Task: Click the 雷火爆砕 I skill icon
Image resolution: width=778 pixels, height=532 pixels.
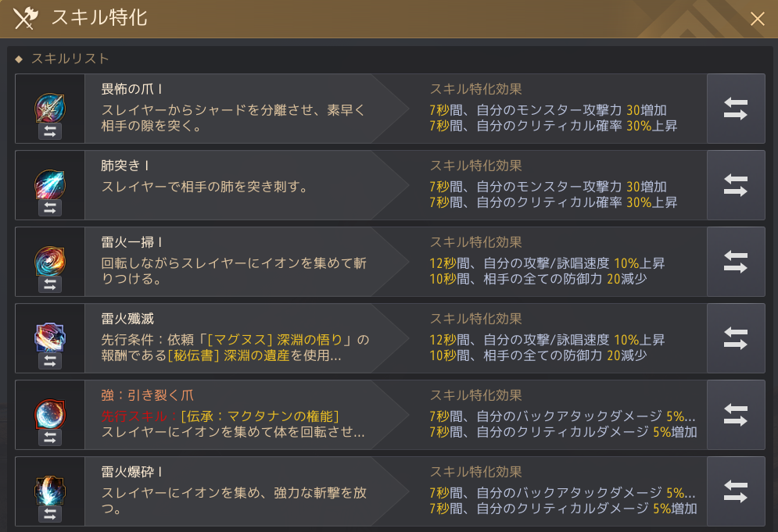Action: click(49, 487)
